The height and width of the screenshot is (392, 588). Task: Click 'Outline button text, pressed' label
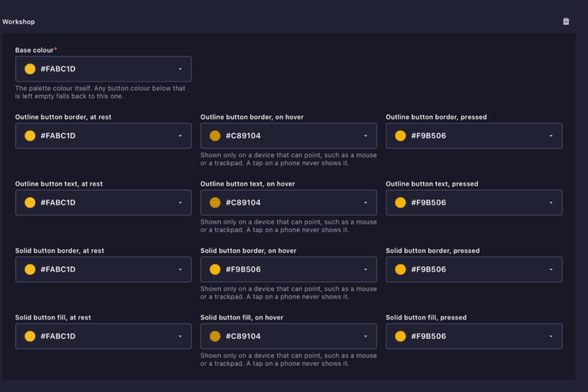[x=432, y=184]
